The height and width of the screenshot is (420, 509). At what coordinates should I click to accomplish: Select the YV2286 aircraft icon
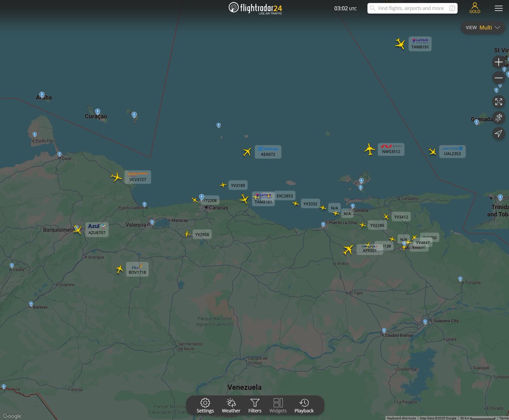[x=363, y=225]
